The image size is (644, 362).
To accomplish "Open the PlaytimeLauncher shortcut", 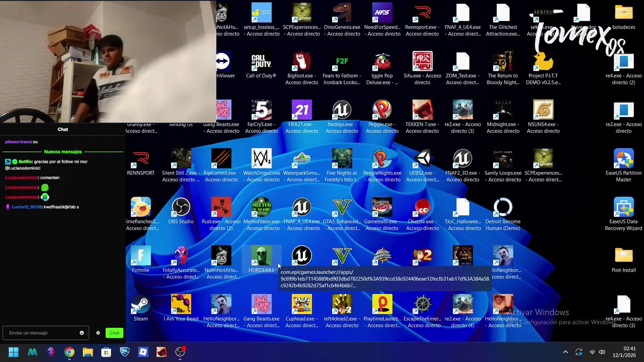I will click(382, 311).
